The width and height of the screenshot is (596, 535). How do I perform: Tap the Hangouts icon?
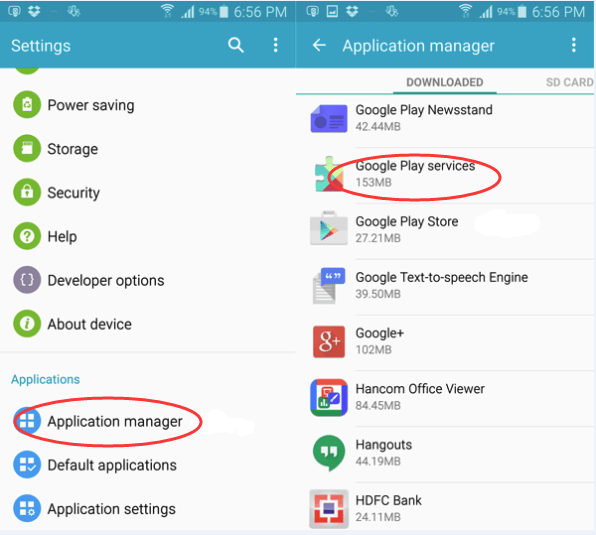[x=329, y=453]
